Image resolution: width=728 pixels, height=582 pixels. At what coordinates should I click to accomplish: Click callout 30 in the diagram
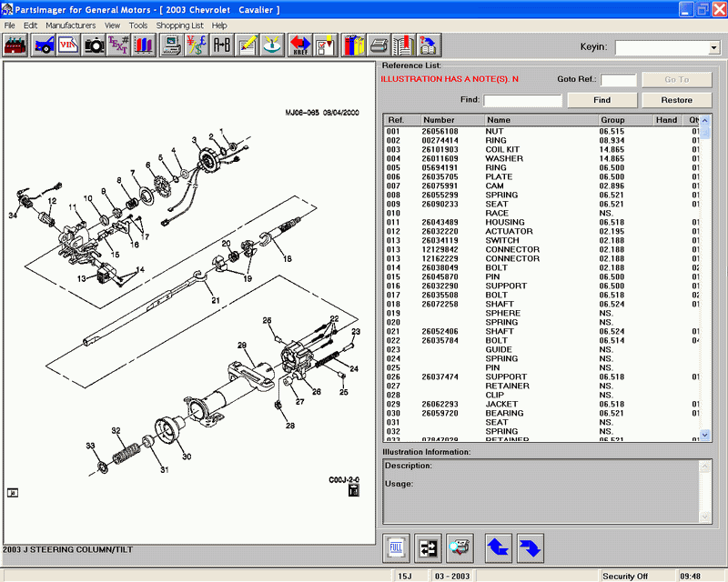[187, 457]
